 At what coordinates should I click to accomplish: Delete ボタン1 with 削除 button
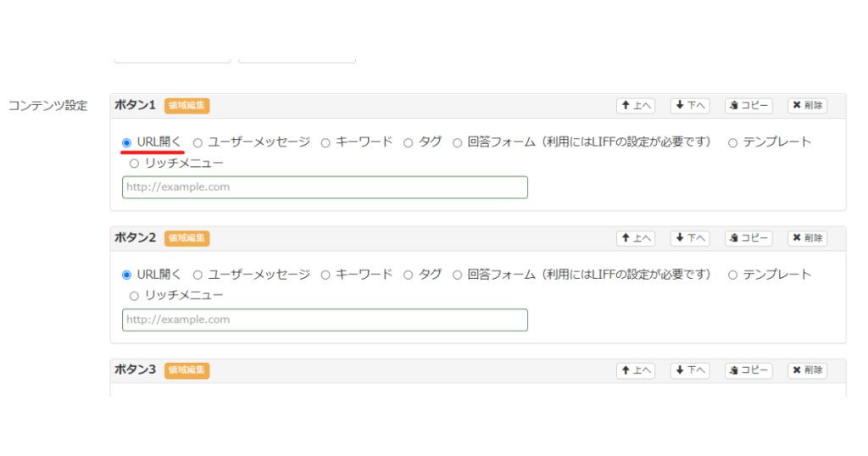(x=807, y=105)
